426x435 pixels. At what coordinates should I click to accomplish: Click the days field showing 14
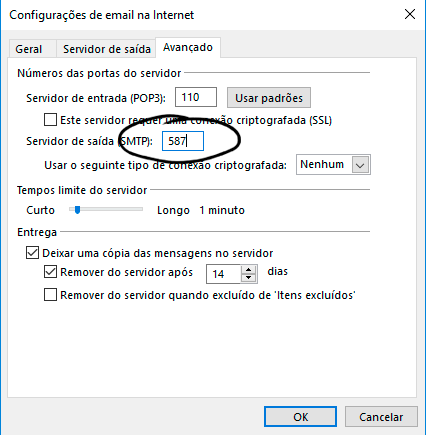click(223, 274)
